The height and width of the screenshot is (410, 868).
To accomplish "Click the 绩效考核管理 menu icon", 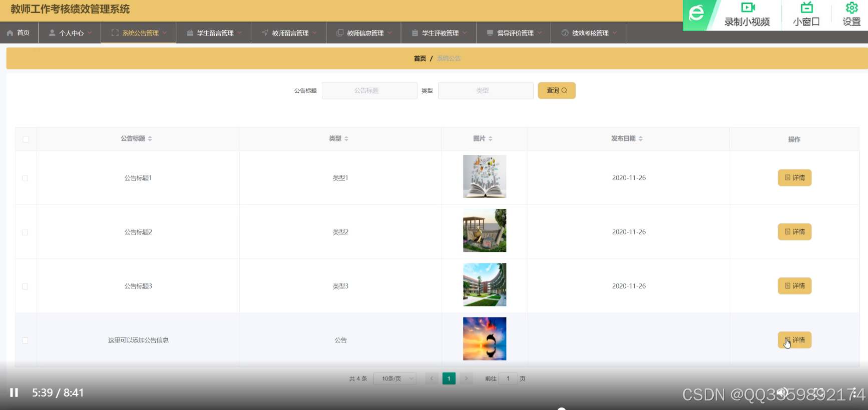I will 565,33.
